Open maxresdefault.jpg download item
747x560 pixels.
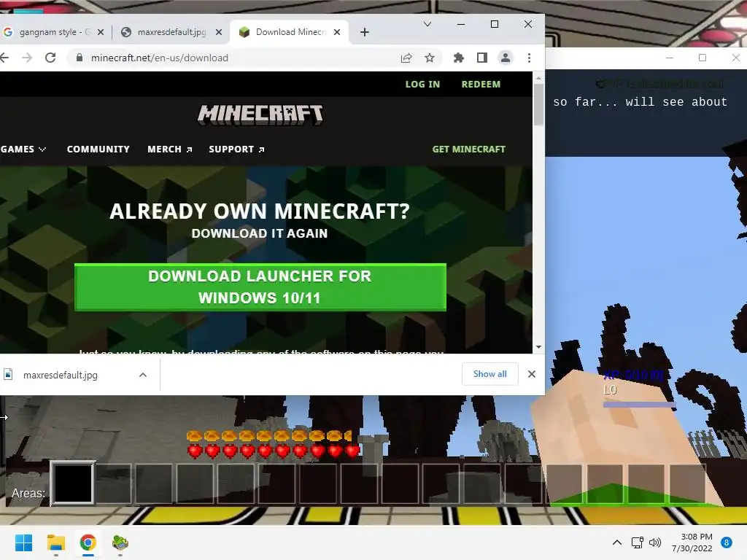[x=60, y=375]
